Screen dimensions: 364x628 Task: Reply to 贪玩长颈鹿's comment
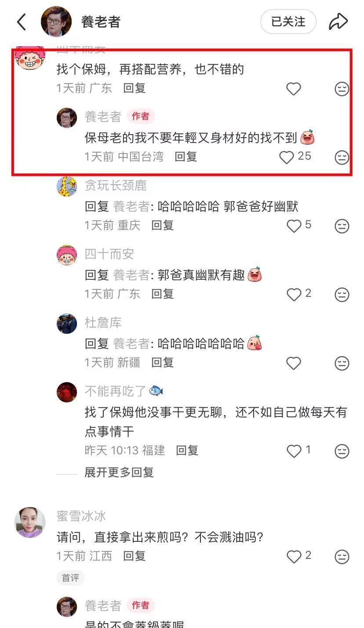coord(163,226)
